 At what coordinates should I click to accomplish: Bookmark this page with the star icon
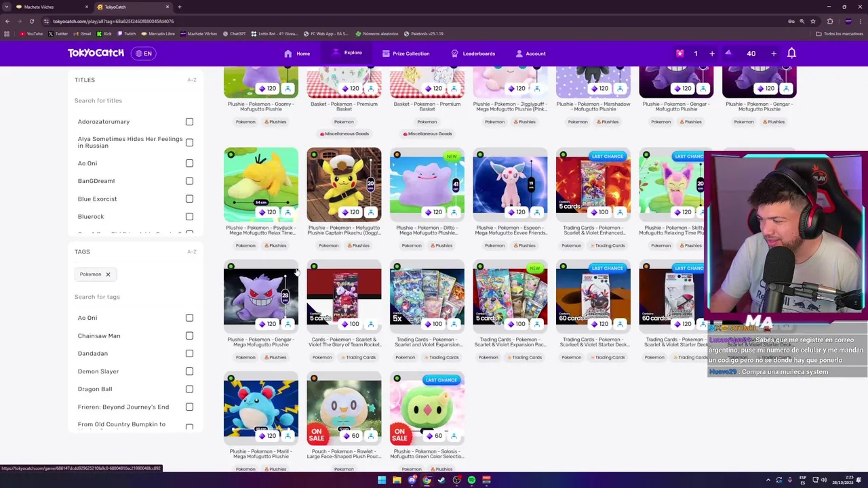(812, 21)
